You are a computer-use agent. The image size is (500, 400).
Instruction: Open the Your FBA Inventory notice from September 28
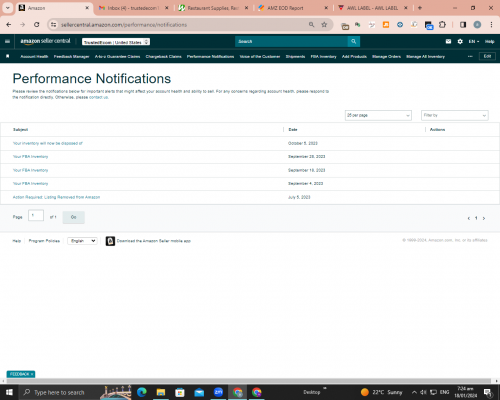tap(30, 157)
